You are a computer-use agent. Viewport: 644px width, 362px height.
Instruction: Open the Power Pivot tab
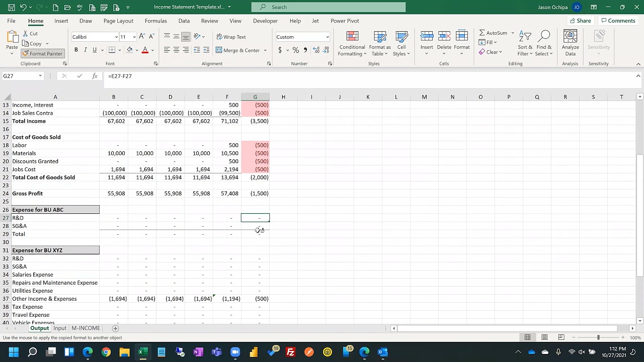pyautogui.click(x=345, y=21)
